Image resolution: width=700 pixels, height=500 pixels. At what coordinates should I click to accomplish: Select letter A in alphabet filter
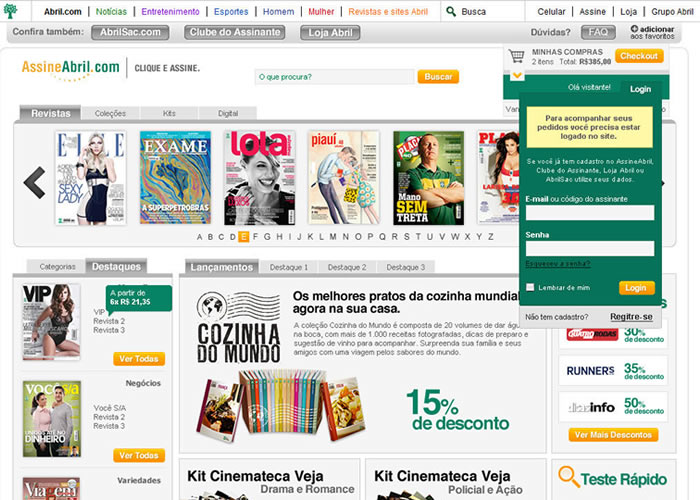[200, 237]
